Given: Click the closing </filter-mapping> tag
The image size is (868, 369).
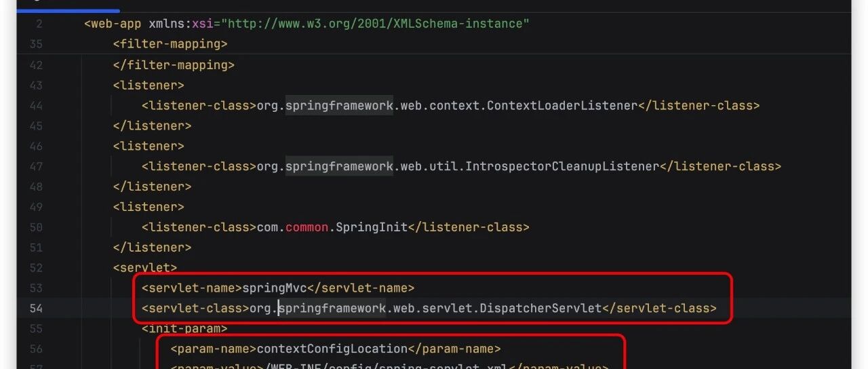Looking at the screenshot, I should pyautogui.click(x=174, y=65).
